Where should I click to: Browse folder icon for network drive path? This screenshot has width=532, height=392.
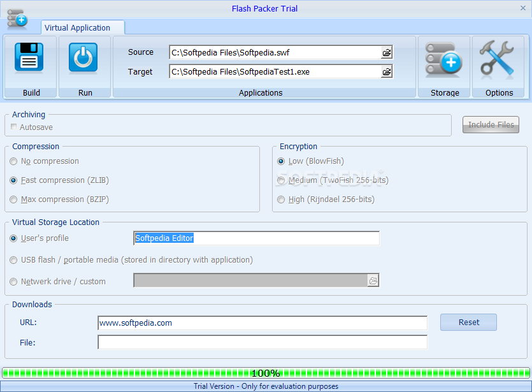click(x=373, y=280)
